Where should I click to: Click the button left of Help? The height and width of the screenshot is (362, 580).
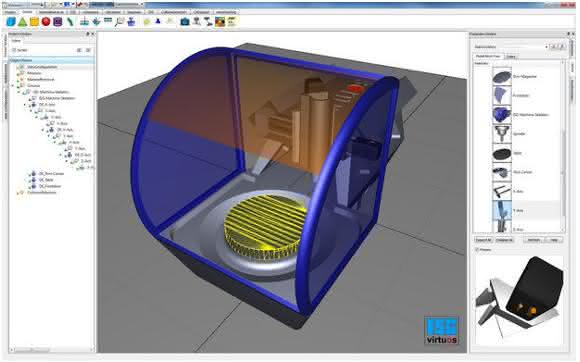pyautogui.click(x=533, y=240)
